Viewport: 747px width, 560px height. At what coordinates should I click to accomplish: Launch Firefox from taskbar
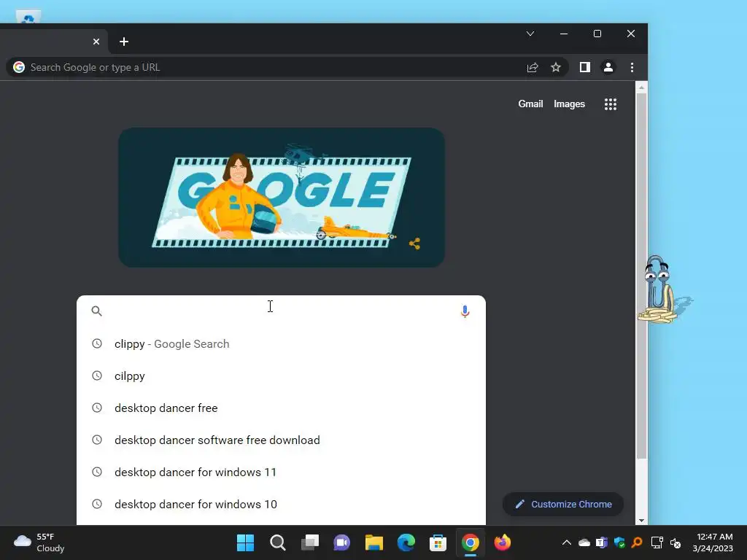click(502, 542)
